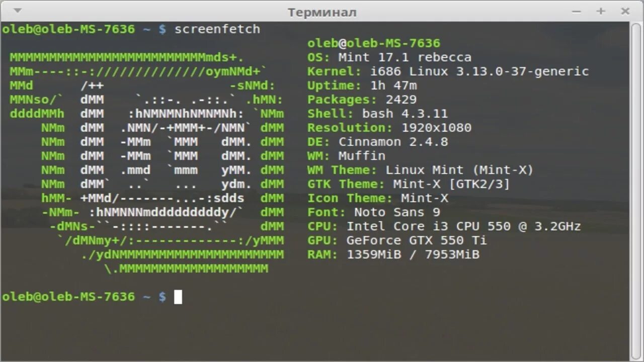Click the 'DE: Cinnamon 2.4.8' line

pos(377,142)
